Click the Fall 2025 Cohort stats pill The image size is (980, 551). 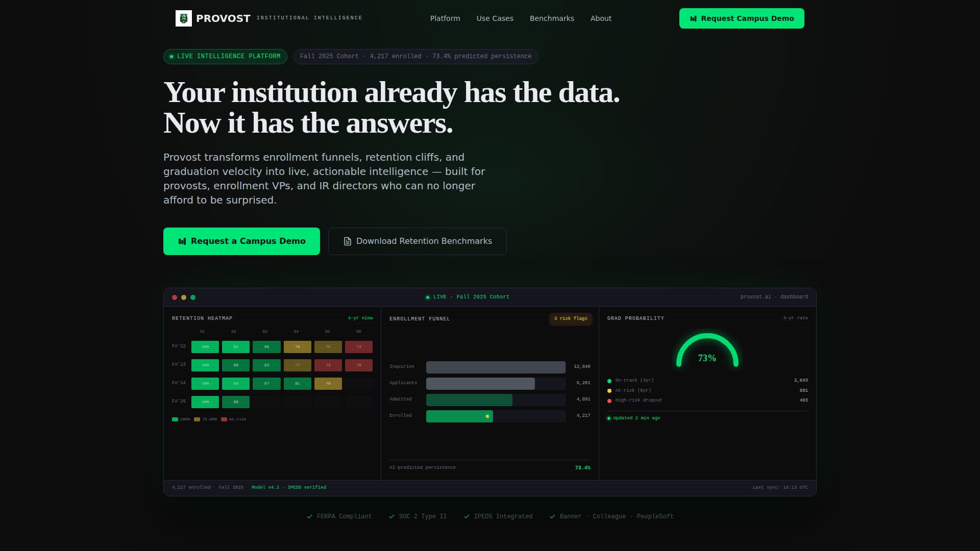tap(415, 57)
